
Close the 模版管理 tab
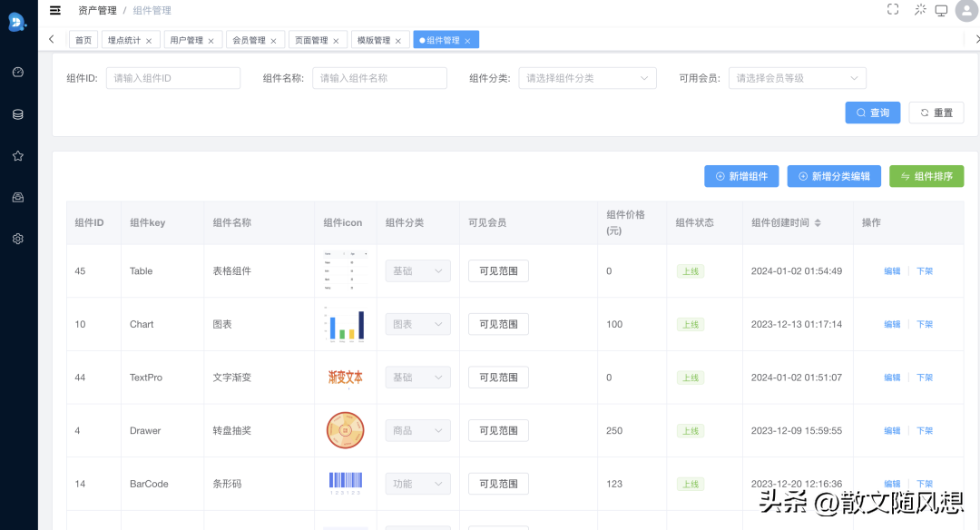coord(398,41)
